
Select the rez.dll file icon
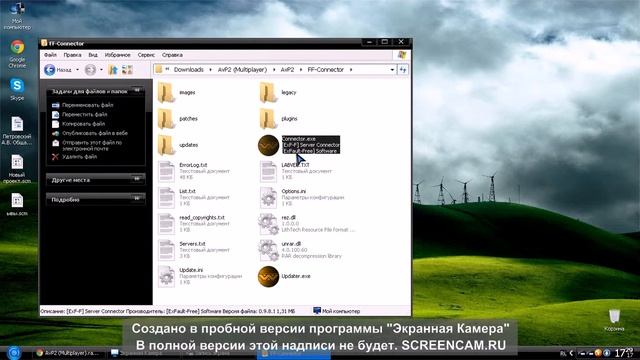click(268, 224)
